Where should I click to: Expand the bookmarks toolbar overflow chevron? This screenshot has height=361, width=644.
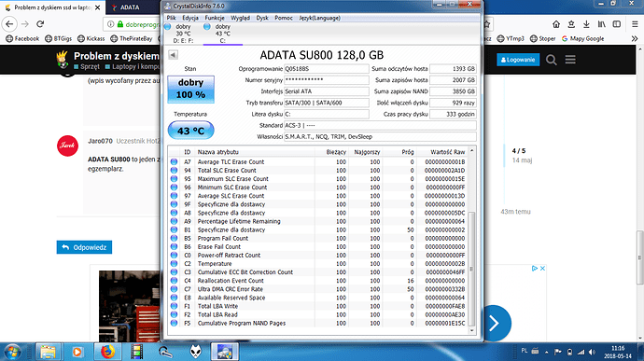(x=635, y=38)
